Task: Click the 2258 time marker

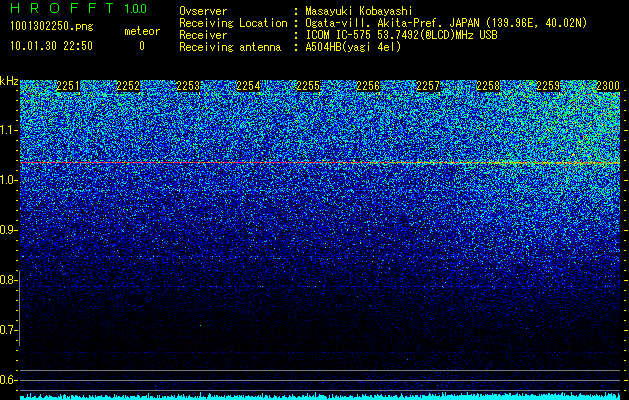Action: [488, 86]
